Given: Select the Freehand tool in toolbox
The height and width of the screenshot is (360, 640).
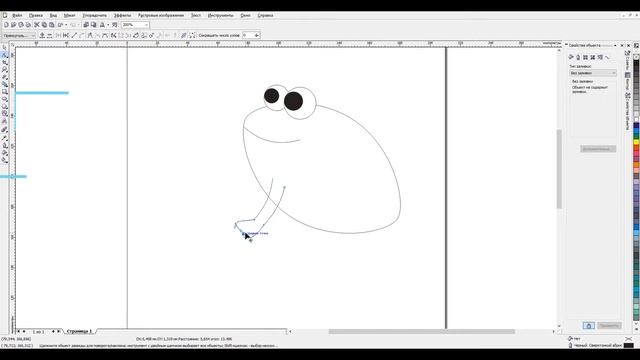Looking at the screenshot, I should pos(4,77).
